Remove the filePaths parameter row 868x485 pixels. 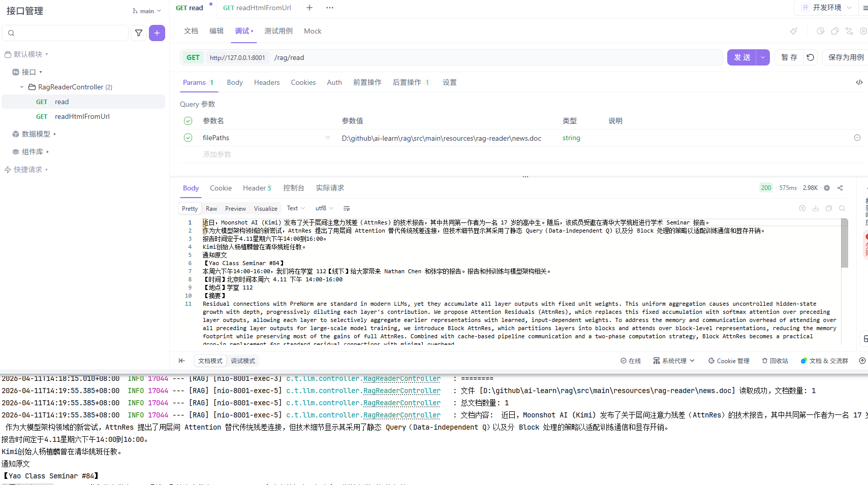pos(857,138)
